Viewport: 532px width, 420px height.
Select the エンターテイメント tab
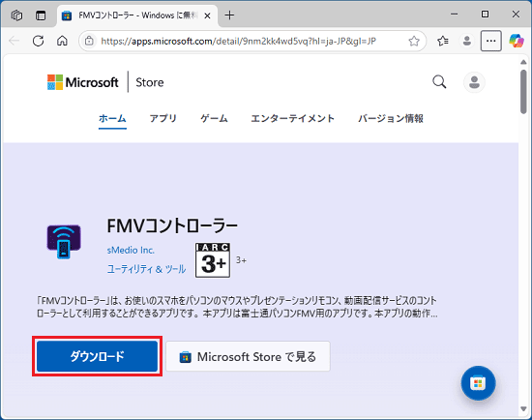(x=293, y=118)
